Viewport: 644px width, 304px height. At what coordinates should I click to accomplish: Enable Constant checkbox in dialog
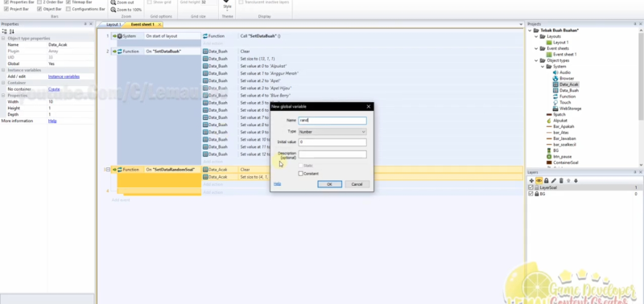click(x=300, y=174)
